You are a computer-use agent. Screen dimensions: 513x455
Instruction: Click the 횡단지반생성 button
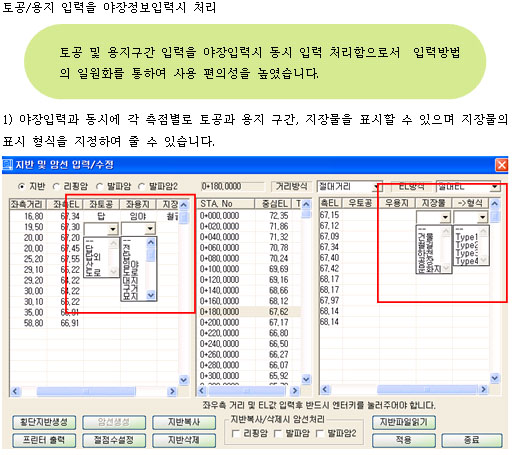44,422
